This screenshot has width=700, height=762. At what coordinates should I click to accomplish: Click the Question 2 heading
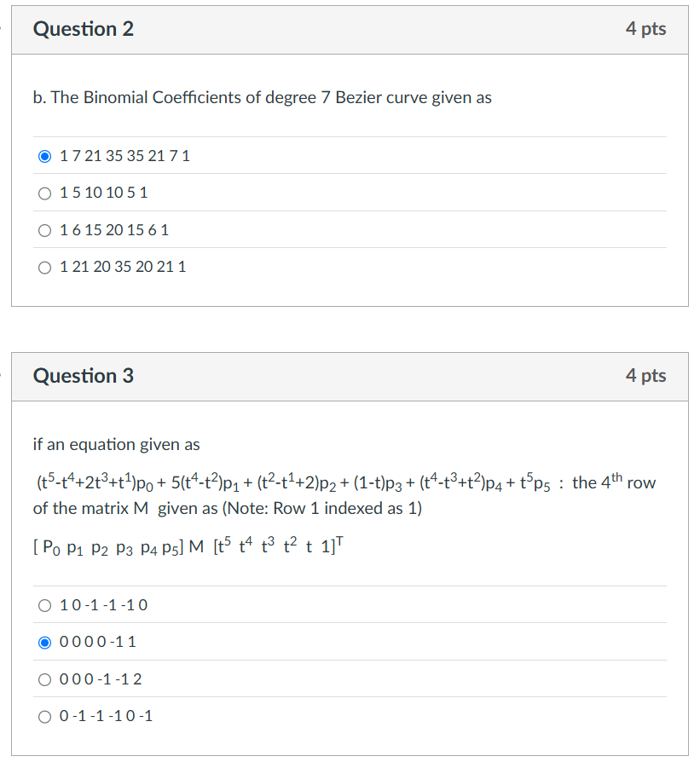[83, 29]
